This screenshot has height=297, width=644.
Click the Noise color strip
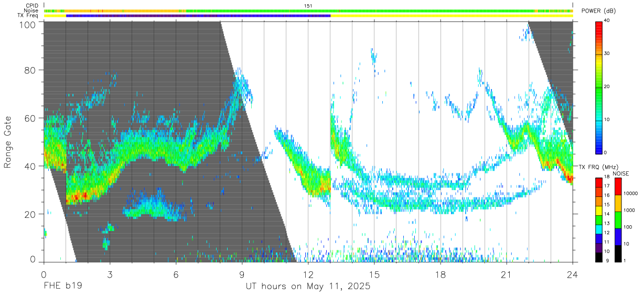tap(308, 10)
